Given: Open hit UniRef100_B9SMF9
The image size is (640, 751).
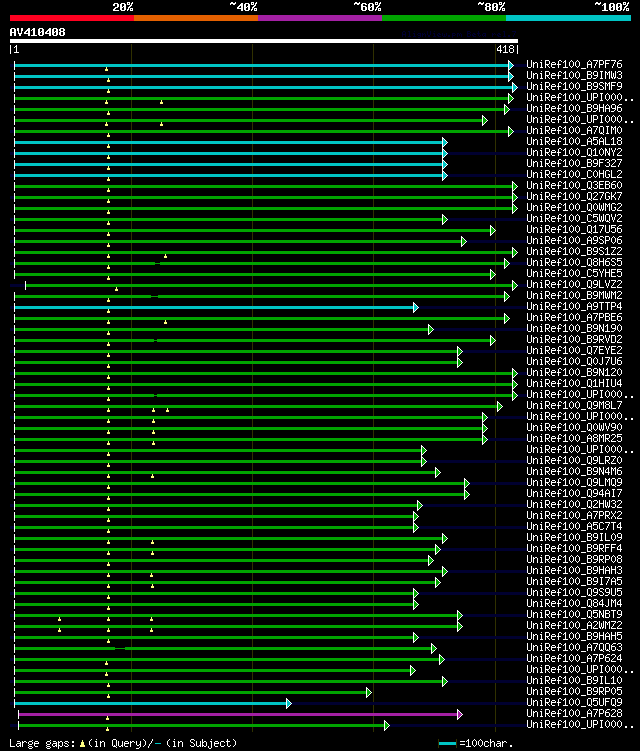Looking at the screenshot, I should [x=574, y=86].
